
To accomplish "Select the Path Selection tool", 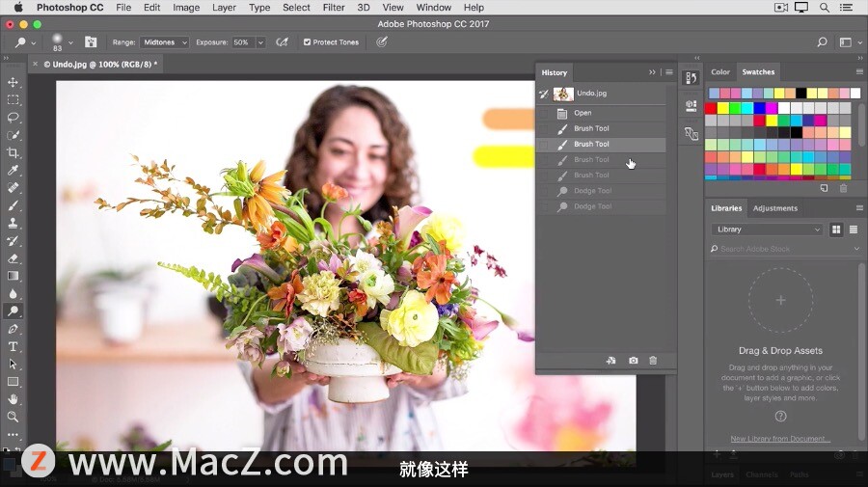I will click(13, 365).
